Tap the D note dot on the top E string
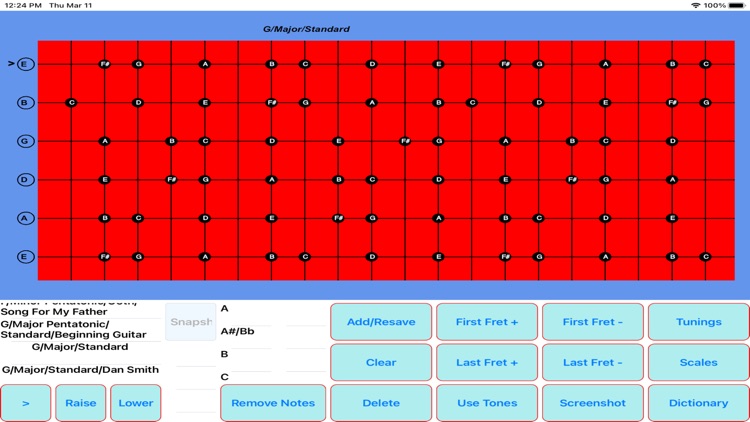Image resolution: width=750 pixels, height=422 pixels. click(372, 64)
